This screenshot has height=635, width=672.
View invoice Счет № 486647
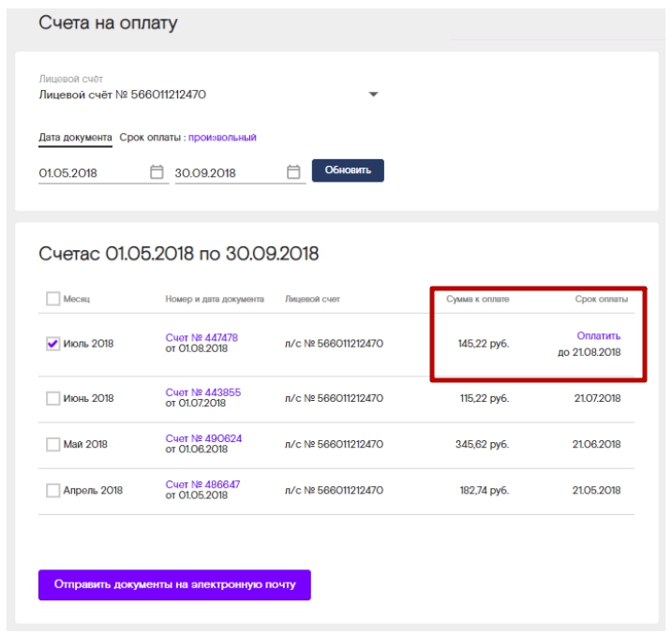click(202, 484)
